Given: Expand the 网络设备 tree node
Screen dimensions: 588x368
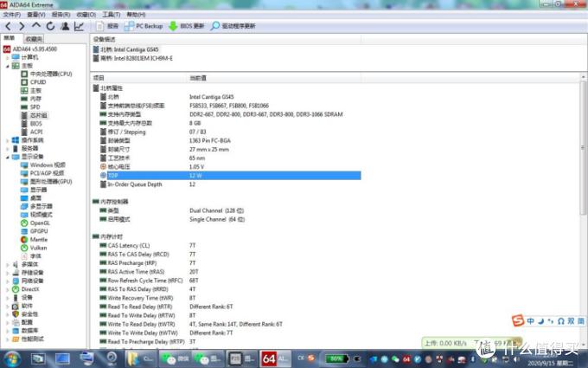Looking at the screenshot, I should 8,281.
